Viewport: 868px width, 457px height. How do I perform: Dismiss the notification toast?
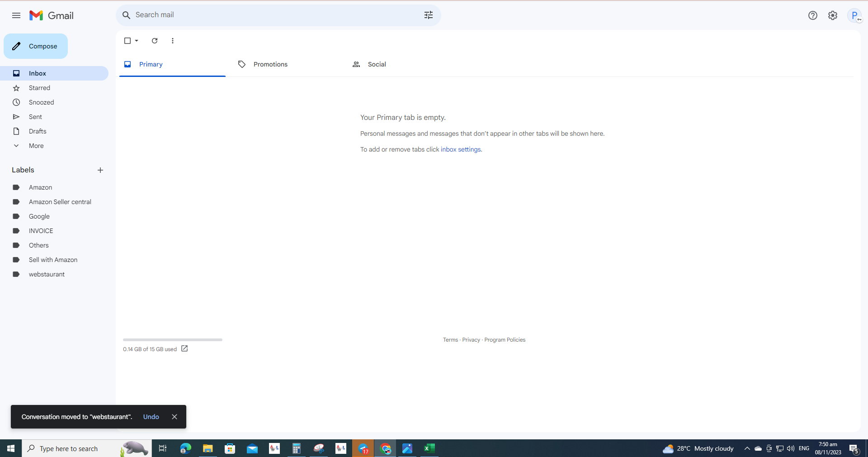pos(175,417)
